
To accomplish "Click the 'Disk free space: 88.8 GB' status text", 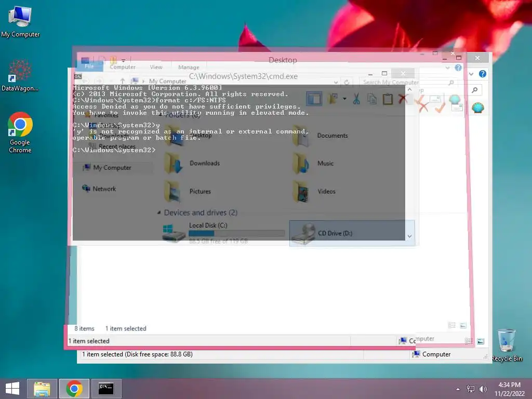I will pos(158,354).
